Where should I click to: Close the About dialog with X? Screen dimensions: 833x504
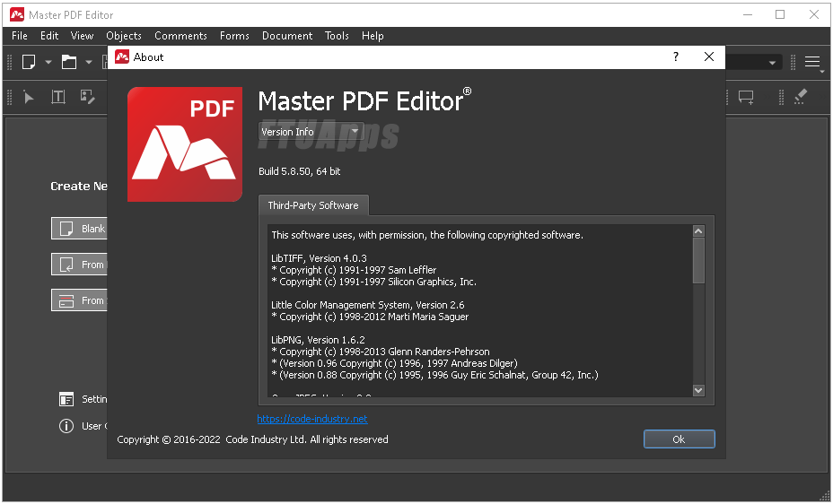[709, 56]
